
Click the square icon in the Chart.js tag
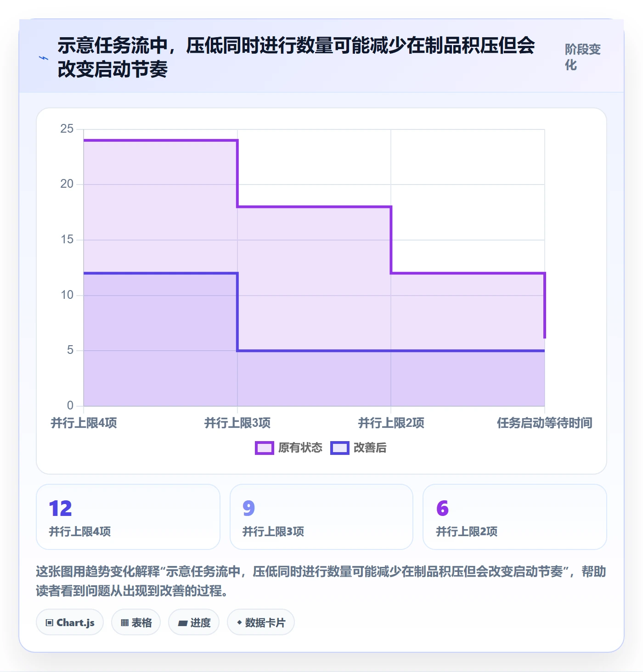coord(50,623)
